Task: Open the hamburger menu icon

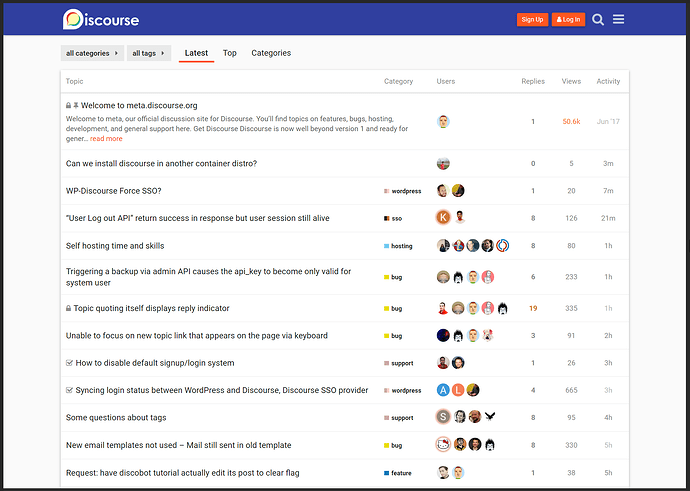Action: [x=618, y=19]
